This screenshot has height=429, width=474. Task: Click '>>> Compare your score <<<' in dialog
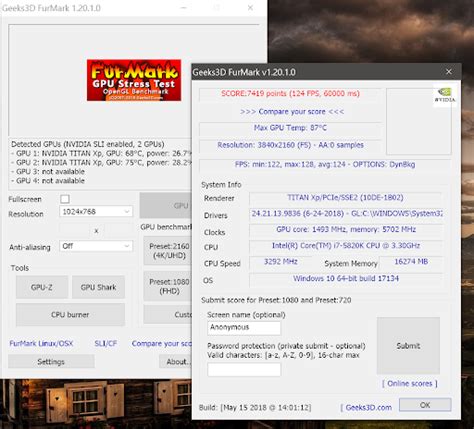tap(292, 111)
